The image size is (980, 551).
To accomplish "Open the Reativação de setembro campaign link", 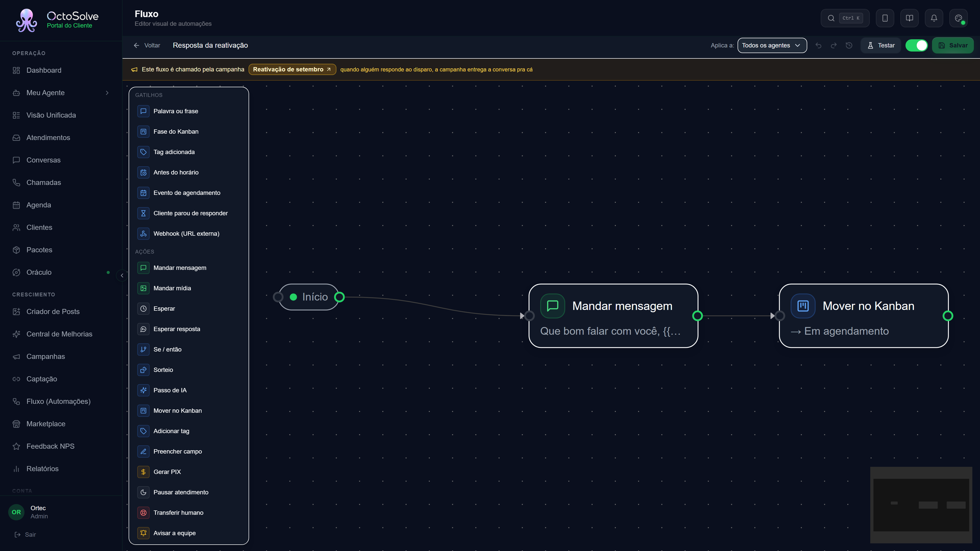I will (x=292, y=69).
